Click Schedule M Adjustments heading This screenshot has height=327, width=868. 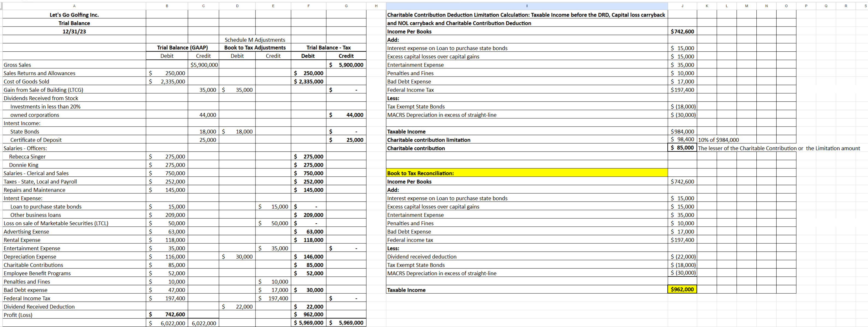[255, 40]
